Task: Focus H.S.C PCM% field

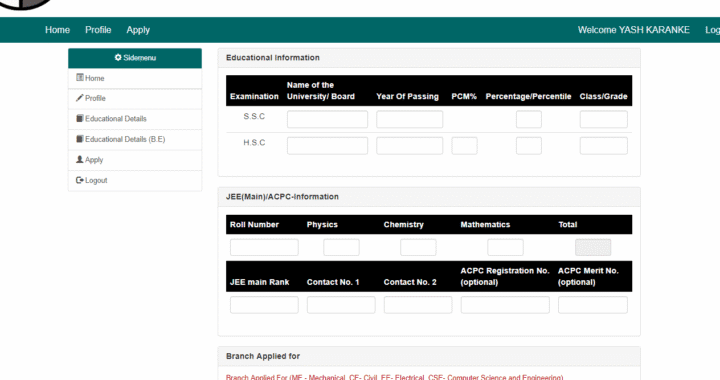Action: click(x=464, y=145)
